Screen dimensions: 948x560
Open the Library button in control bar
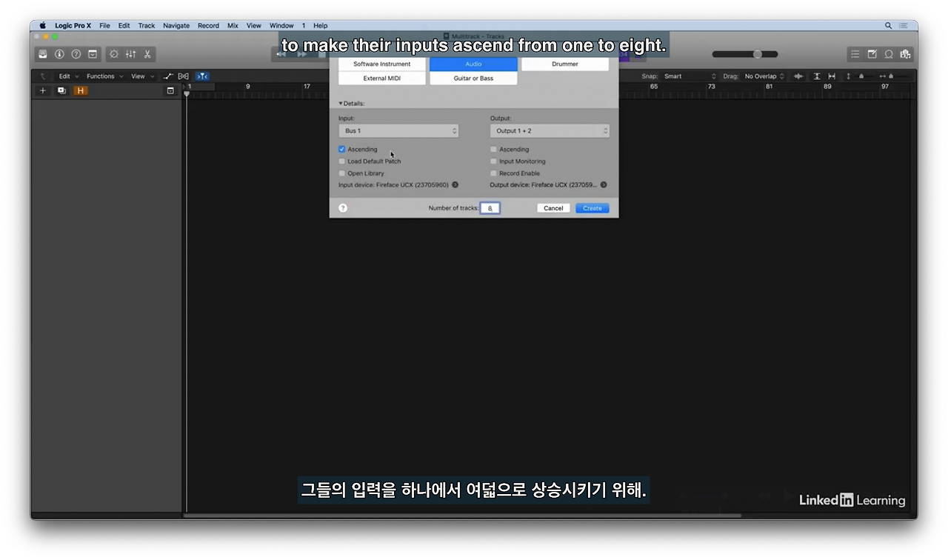tap(43, 54)
